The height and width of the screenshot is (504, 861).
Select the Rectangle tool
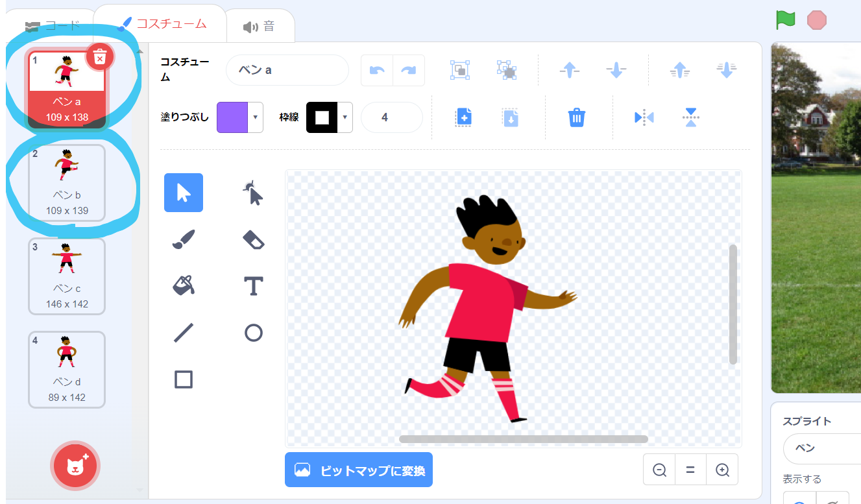click(184, 379)
